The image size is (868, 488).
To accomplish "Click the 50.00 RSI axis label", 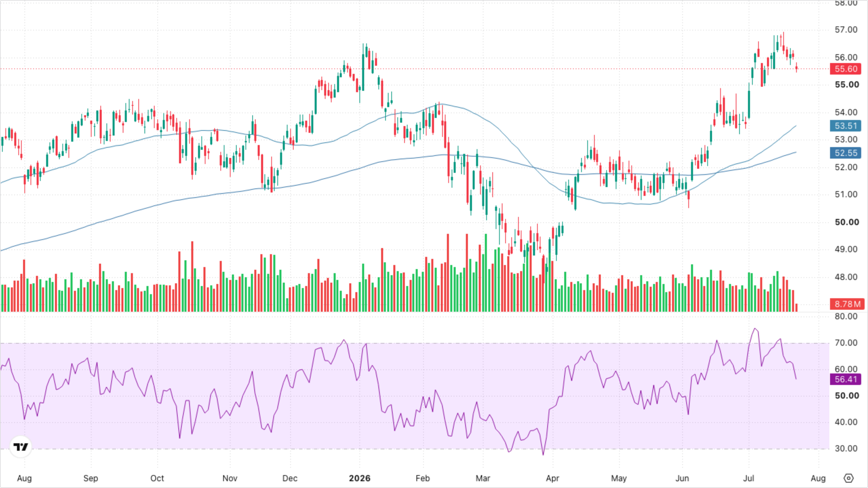I will point(847,396).
